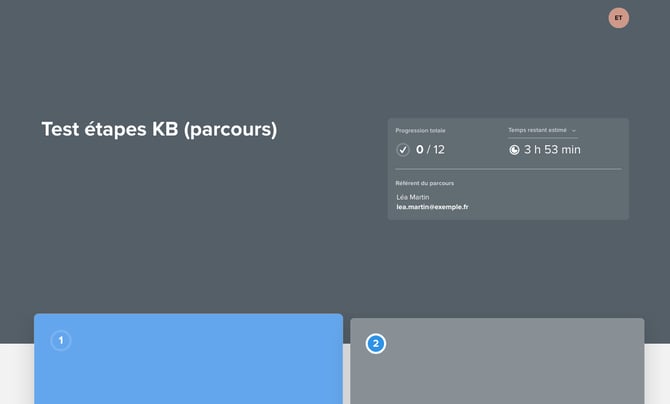Select the title Test étapes KB (parcours)
670x404 pixels.
tap(159, 130)
